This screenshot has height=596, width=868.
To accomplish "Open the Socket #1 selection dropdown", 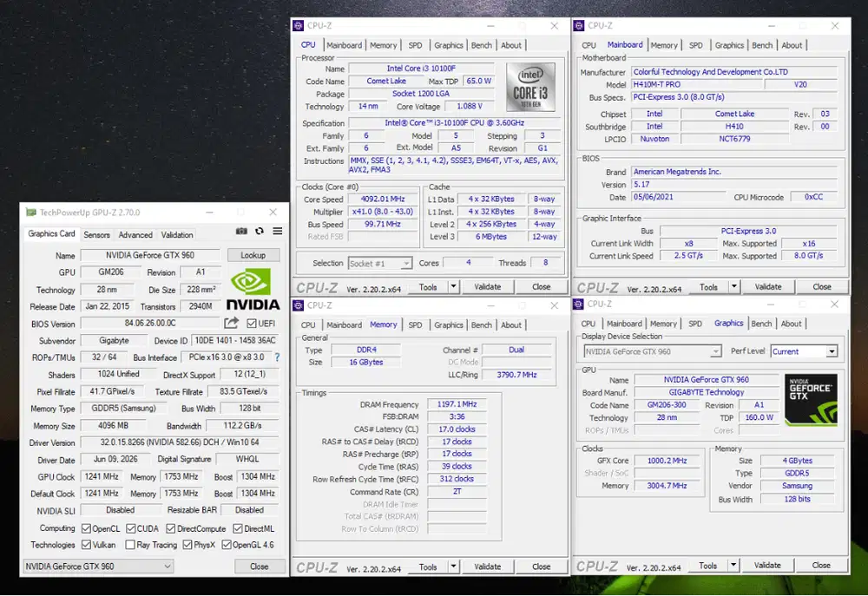I will coord(380,264).
